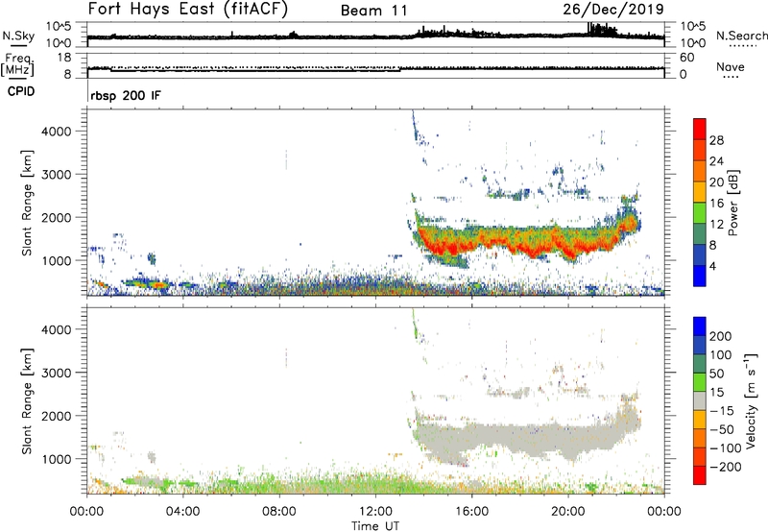This screenshot has height=532, width=768.
Task: Click the "04:00" time tick label
Action: (x=182, y=512)
